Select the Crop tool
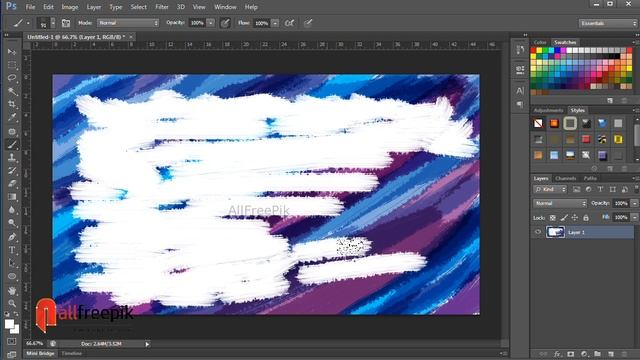This screenshot has width=640, height=360. (12, 104)
